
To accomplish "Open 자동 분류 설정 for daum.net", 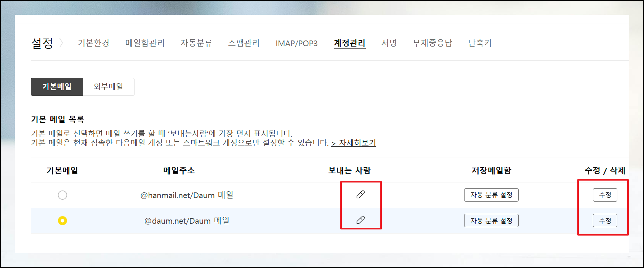I will [x=491, y=221].
